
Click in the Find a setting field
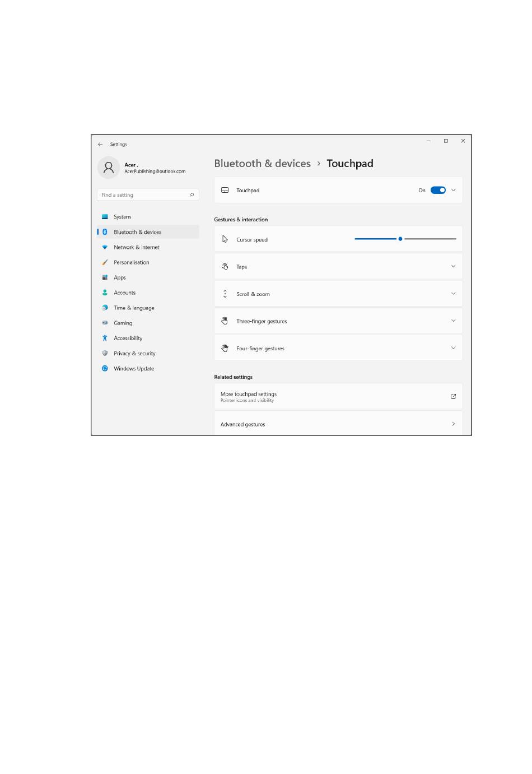click(x=148, y=195)
